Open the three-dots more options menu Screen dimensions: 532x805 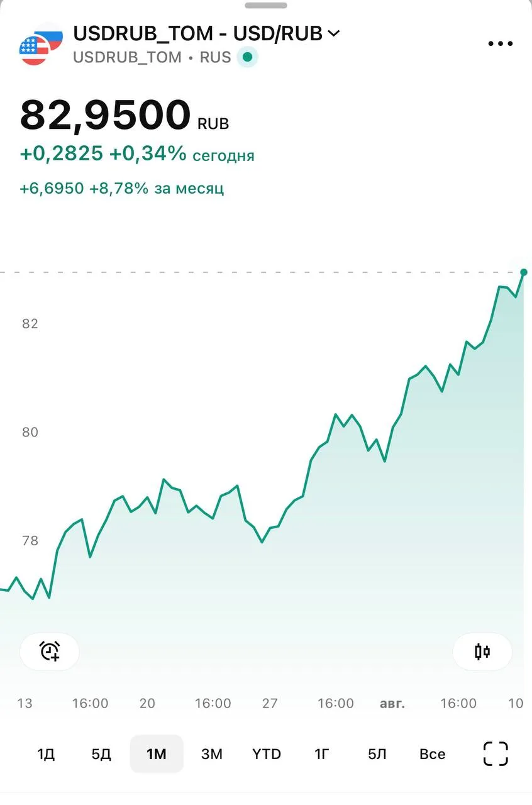501,44
